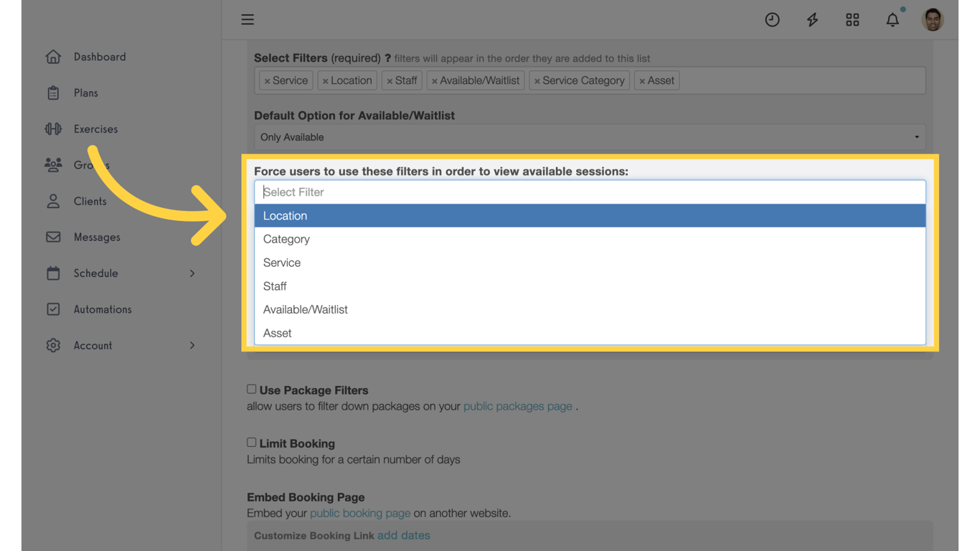Select Location from the filter list
This screenshot has width=980, height=551.
[x=590, y=216]
